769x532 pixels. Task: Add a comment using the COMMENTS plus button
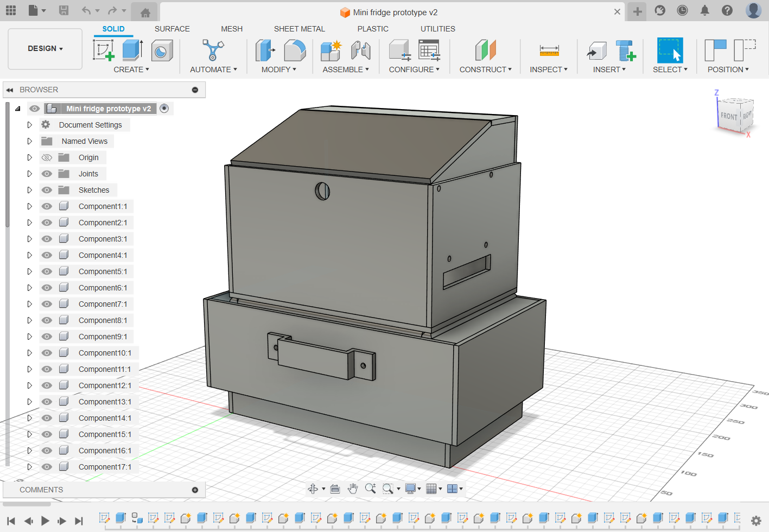(194, 489)
